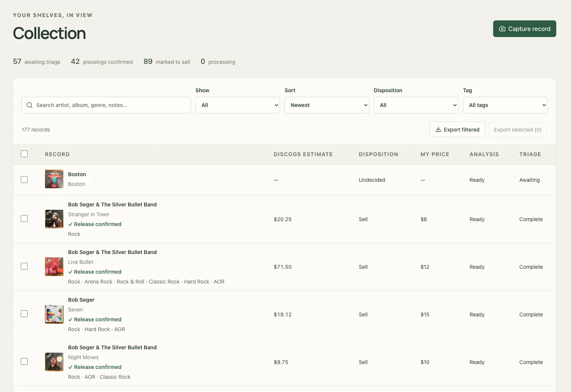
Task: Click the Discogs Estimate column header
Action: 303,154
